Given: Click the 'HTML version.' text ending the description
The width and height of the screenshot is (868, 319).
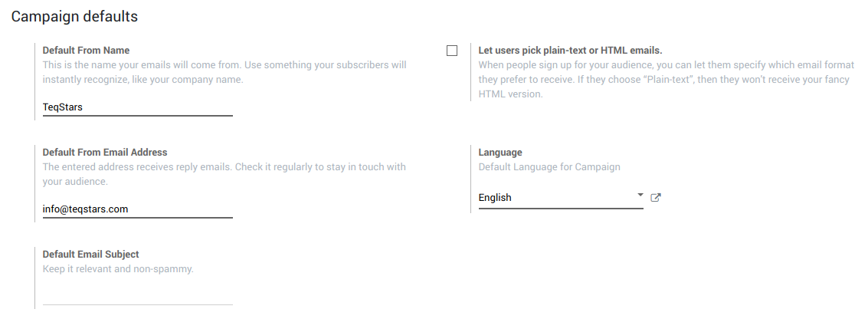Looking at the screenshot, I should (510, 94).
